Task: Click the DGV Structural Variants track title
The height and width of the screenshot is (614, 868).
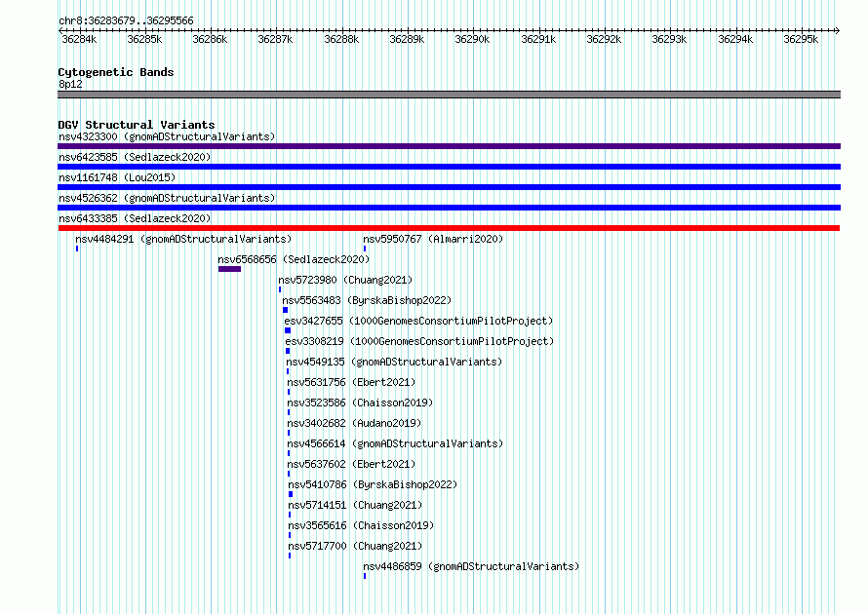Action: [x=137, y=125]
